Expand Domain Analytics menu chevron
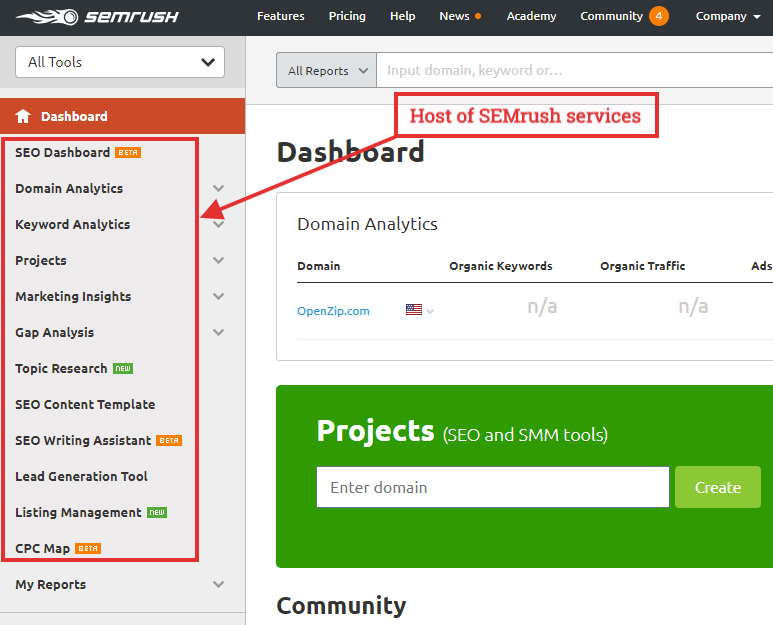Viewport: 773px width, 625px height. [218, 188]
